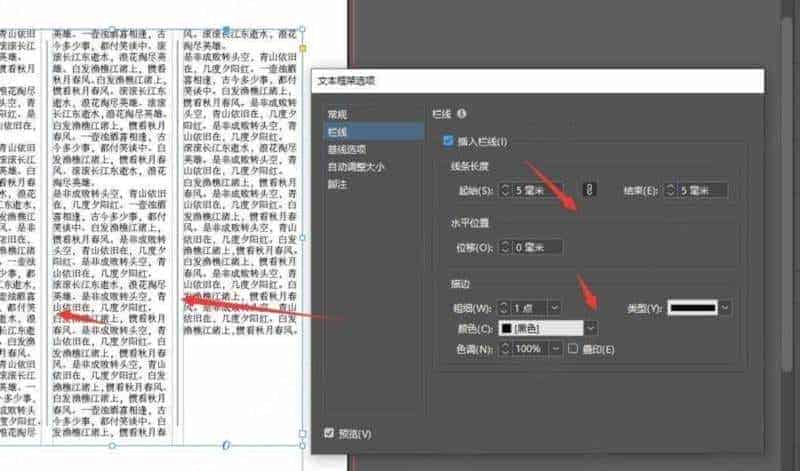Switch to the 常规 section

[x=338, y=114]
